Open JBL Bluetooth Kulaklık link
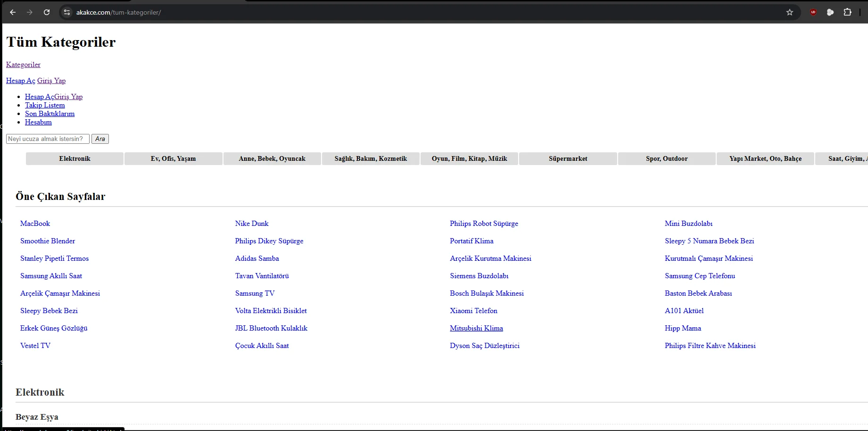 (x=271, y=328)
